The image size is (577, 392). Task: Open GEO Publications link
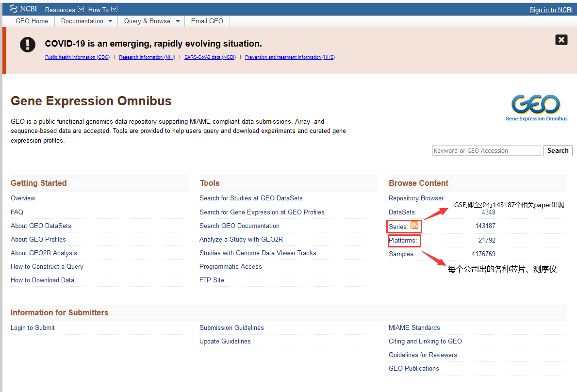[414, 368]
